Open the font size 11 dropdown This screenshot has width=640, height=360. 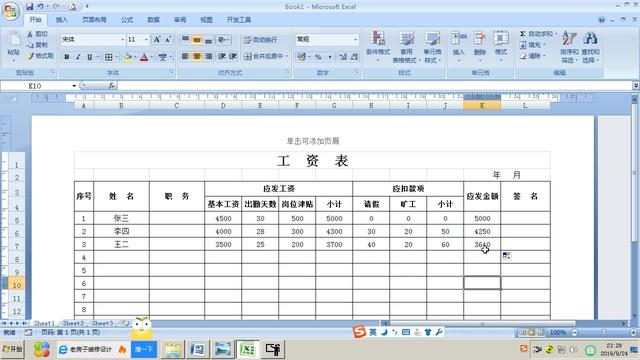tap(146, 40)
